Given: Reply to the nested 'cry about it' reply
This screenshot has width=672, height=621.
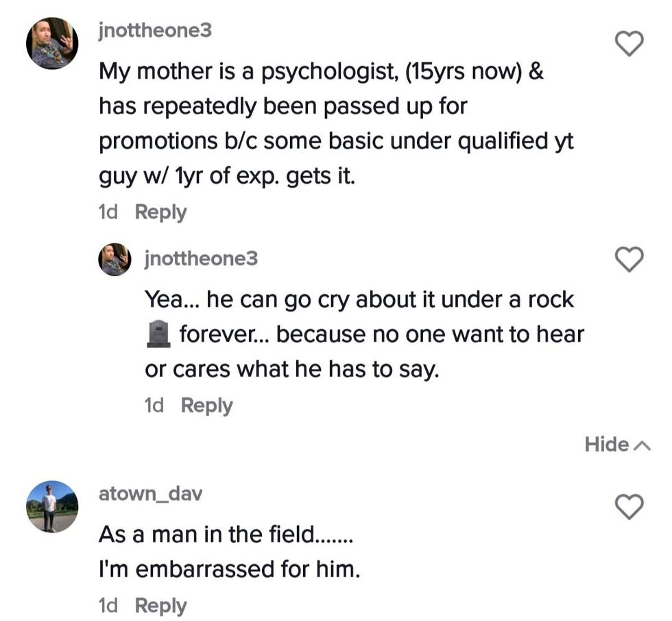Looking at the screenshot, I should [x=206, y=406].
